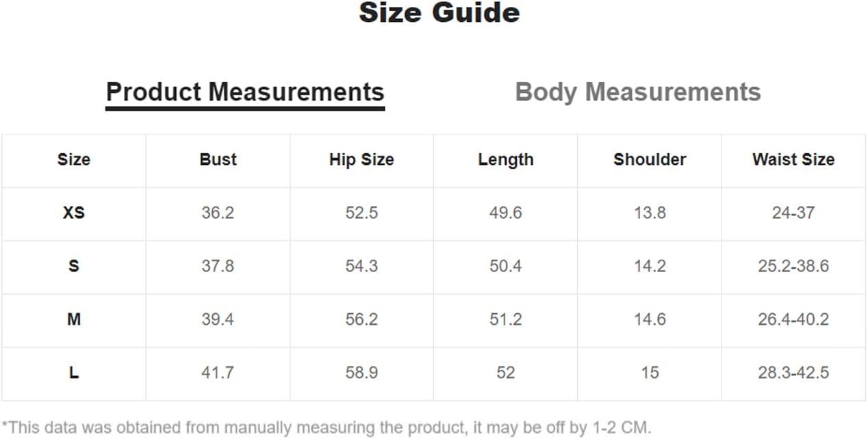Click the XS waist size range 24-37

[793, 213]
